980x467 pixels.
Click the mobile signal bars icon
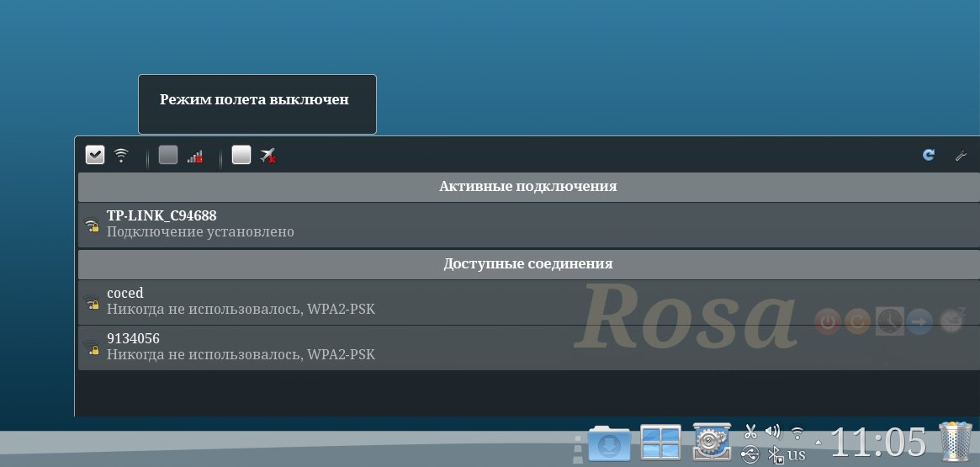coord(194,156)
